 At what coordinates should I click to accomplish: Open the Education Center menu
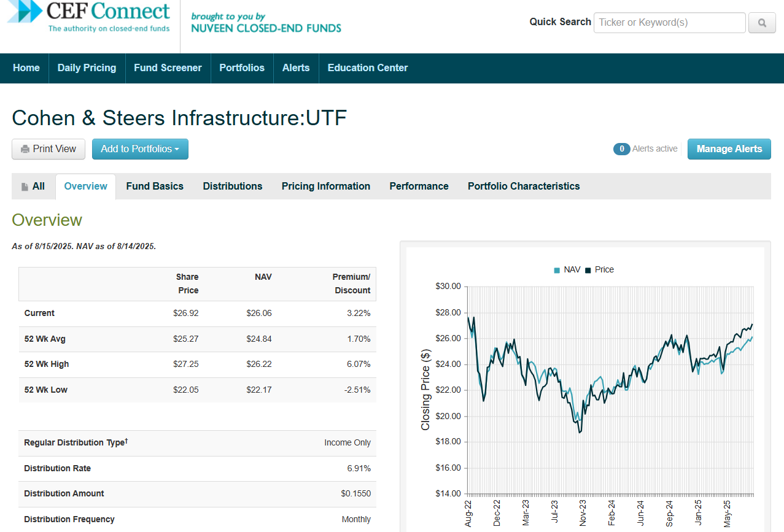[x=368, y=68]
